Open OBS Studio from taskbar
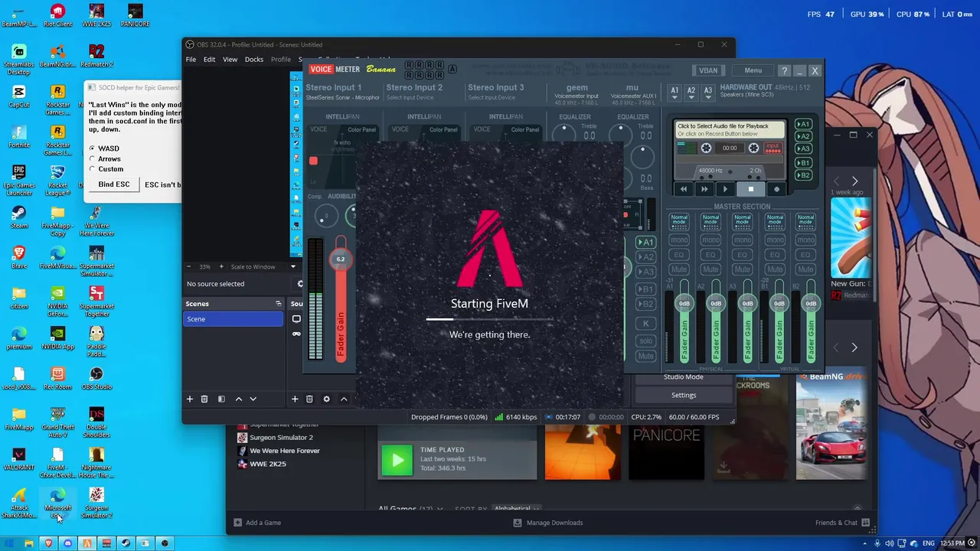Screen dimensions: 980x551 tap(165, 543)
